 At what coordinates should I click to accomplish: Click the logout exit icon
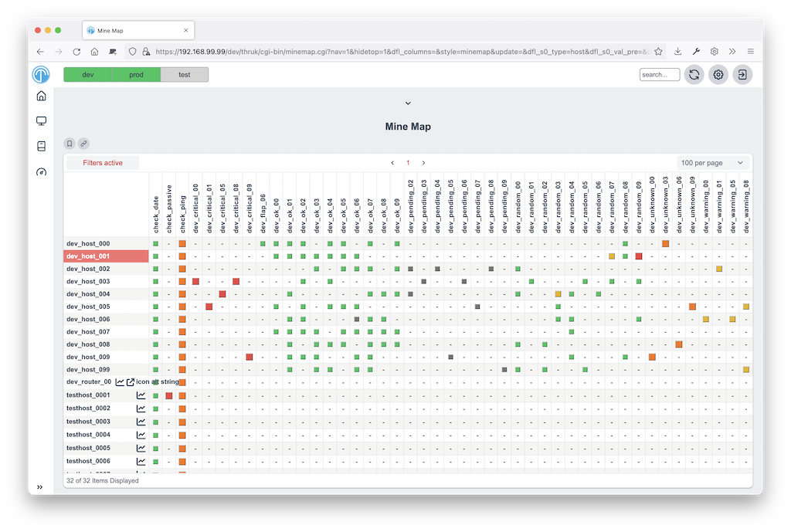[x=742, y=75]
